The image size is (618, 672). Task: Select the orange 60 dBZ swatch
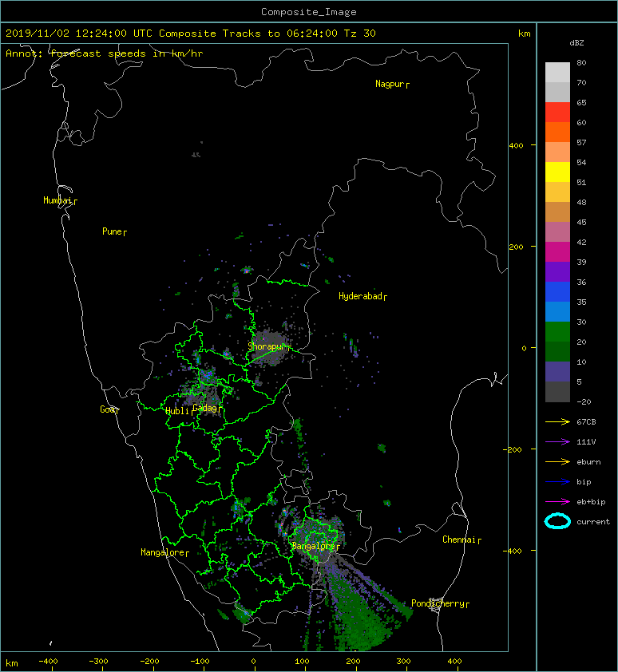557,132
